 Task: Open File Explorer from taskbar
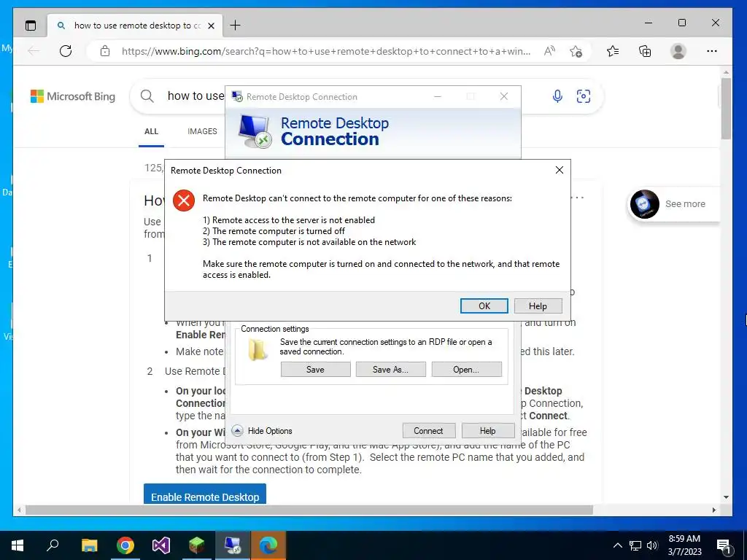coord(89,545)
